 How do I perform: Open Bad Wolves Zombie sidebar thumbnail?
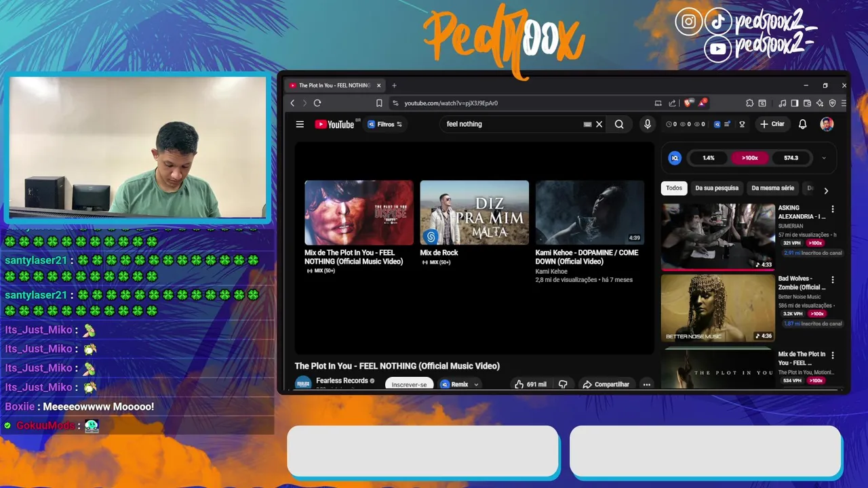click(x=717, y=308)
